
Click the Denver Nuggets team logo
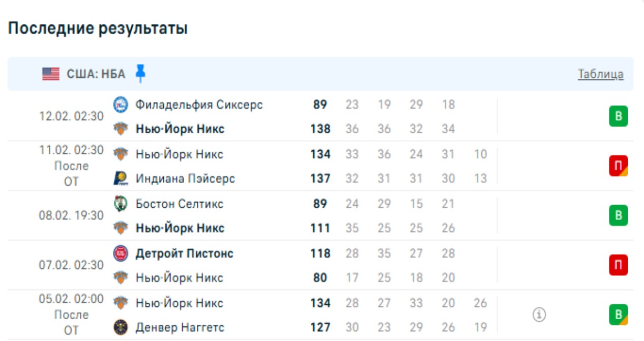(x=121, y=327)
